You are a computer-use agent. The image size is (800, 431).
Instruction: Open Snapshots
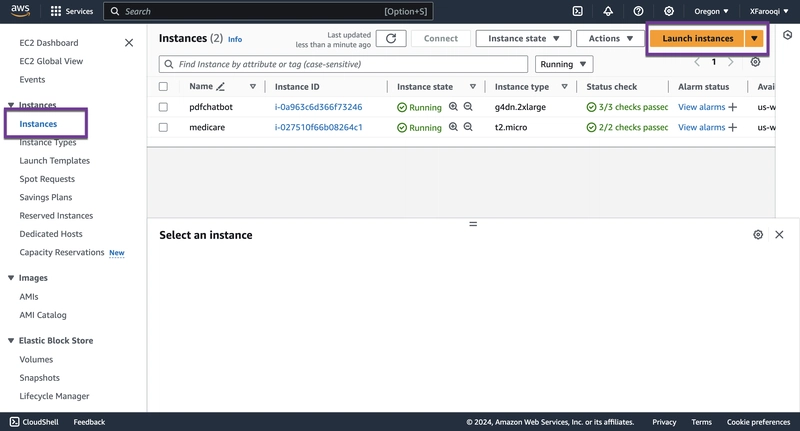[39, 378]
